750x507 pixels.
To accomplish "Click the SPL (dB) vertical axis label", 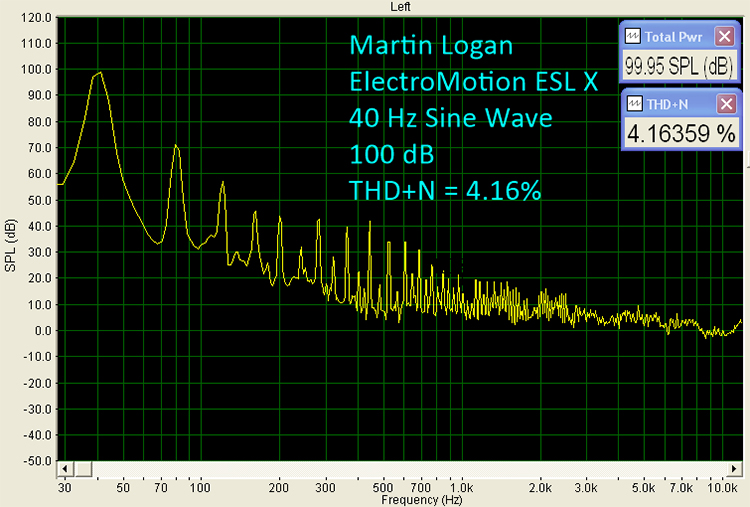I will (9, 239).
